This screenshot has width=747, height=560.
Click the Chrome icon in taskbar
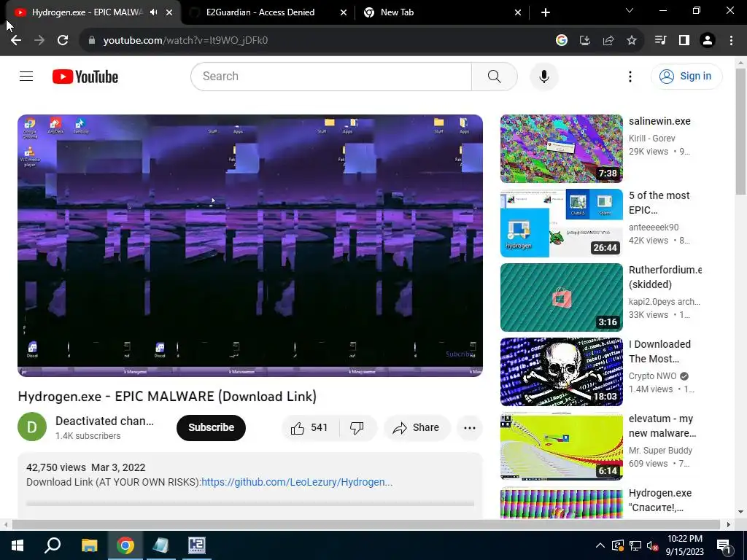pos(125,545)
